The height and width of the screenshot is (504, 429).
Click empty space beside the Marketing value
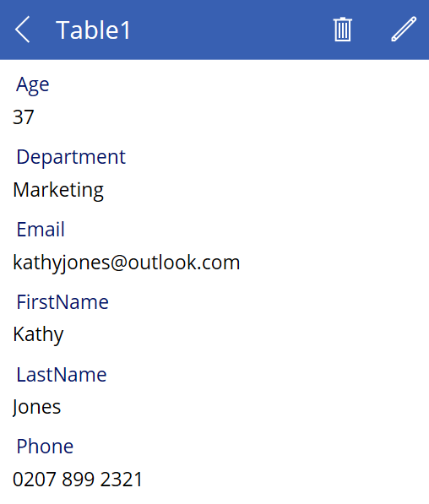[x=263, y=190]
